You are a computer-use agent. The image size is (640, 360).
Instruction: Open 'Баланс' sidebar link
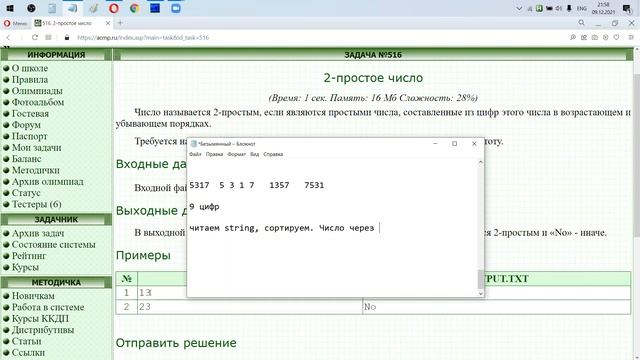tap(27, 159)
